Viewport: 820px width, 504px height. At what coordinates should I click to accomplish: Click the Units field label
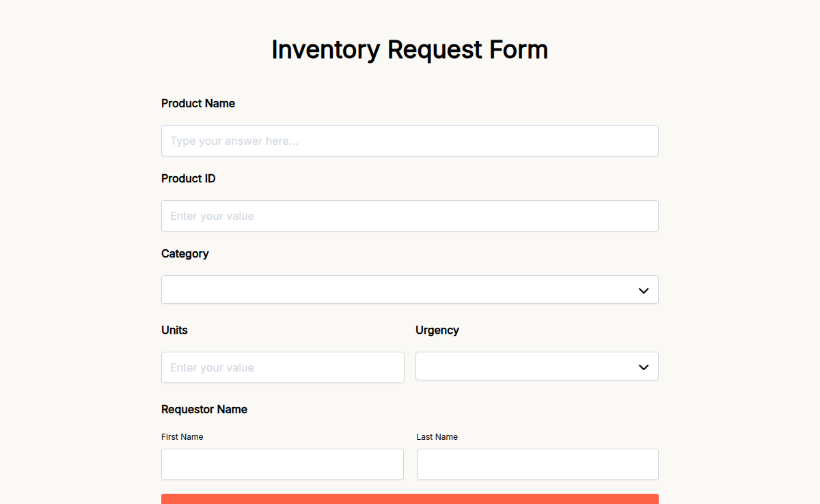pyautogui.click(x=174, y=330)
